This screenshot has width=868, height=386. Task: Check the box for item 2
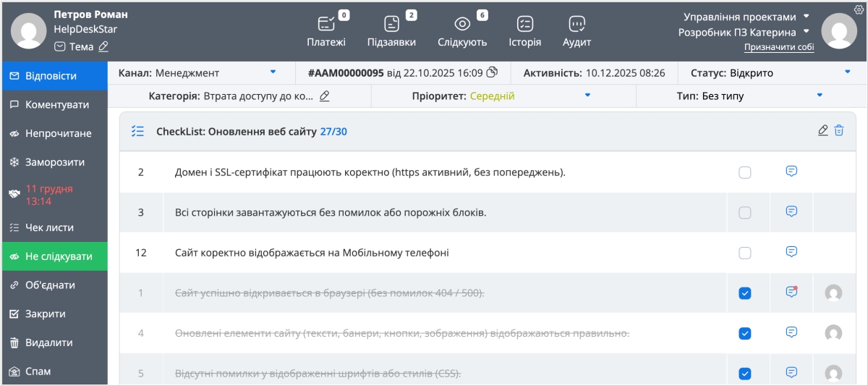pos(745,172)
